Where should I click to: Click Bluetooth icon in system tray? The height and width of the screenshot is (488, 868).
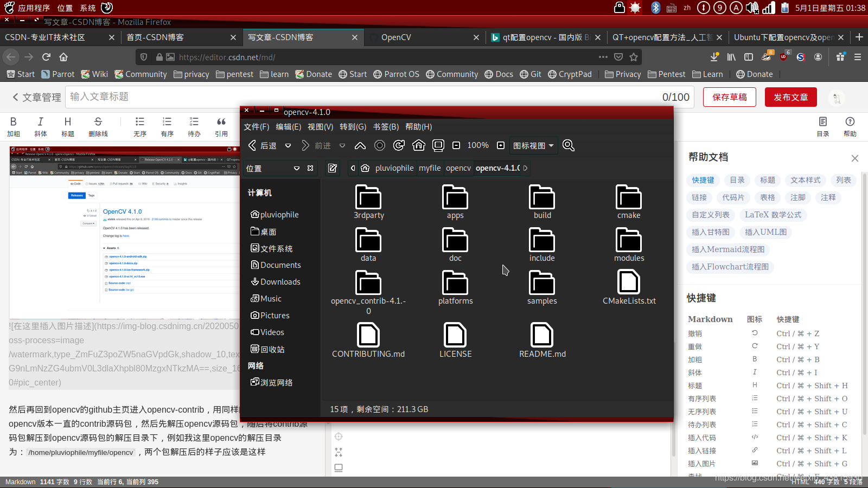(655, 8)
